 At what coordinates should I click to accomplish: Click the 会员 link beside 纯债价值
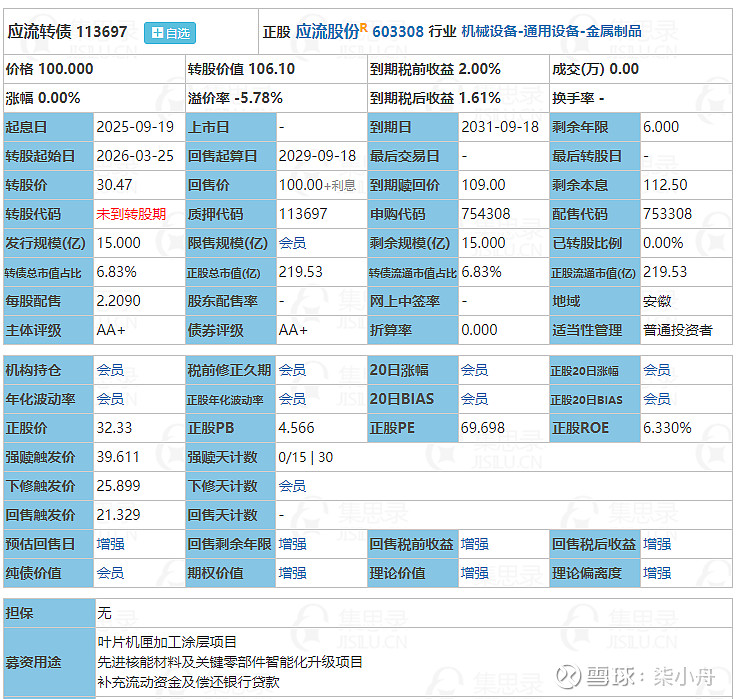tap(110, 573)
